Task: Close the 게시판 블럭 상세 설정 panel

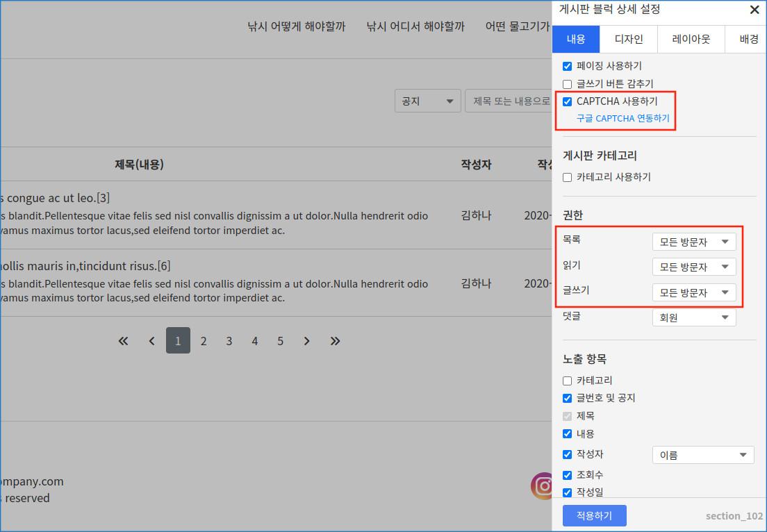Action: pos(754,10)
